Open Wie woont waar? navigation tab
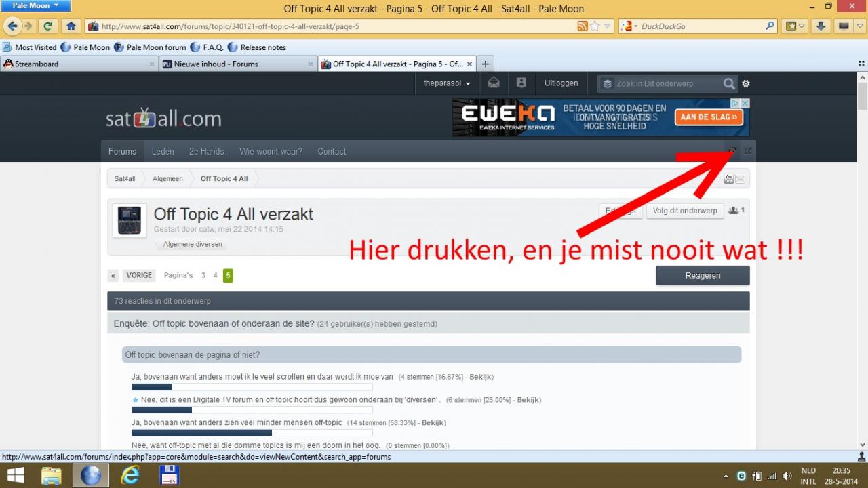Screen dimensions: 868x488 (x=271, y=151)
